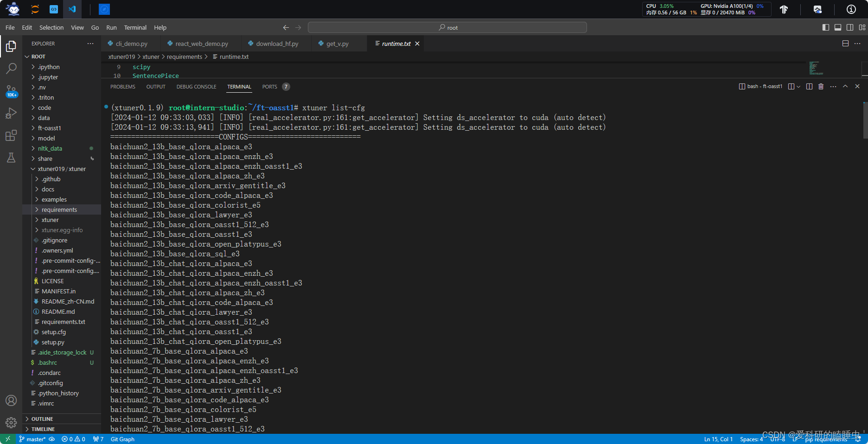This screenshot has width=868, height=444.
Task: Open the Explorer view in activity bar
Action: coord(11,46)
